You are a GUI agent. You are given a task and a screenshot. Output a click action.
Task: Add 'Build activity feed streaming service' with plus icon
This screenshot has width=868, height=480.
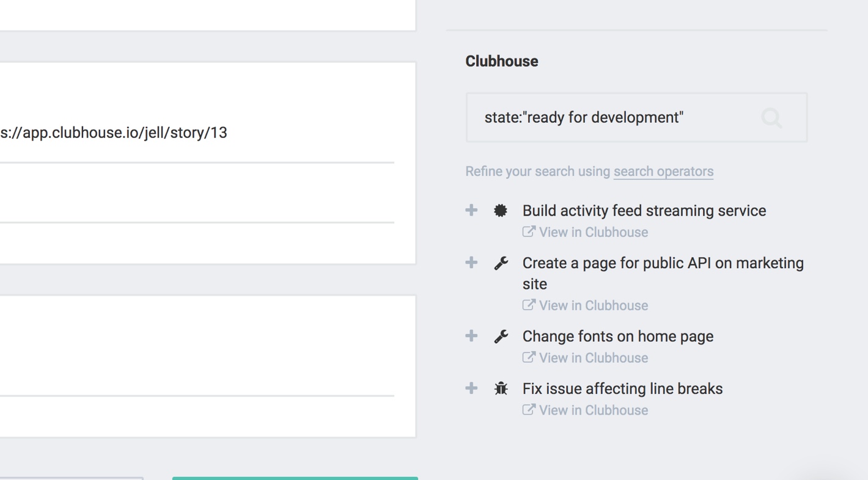pyautogui.click(x=471, y=210)
